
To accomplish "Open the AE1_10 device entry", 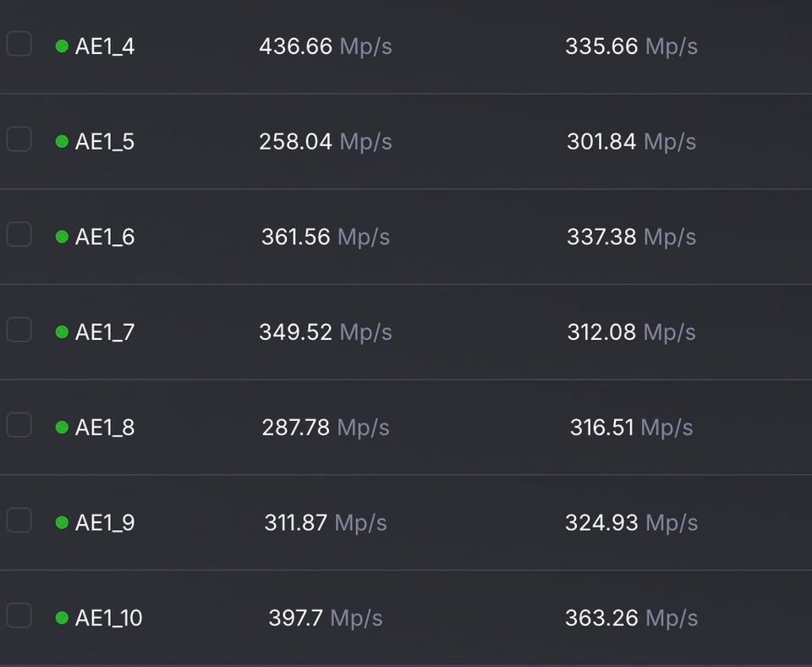I will point(108,619).
